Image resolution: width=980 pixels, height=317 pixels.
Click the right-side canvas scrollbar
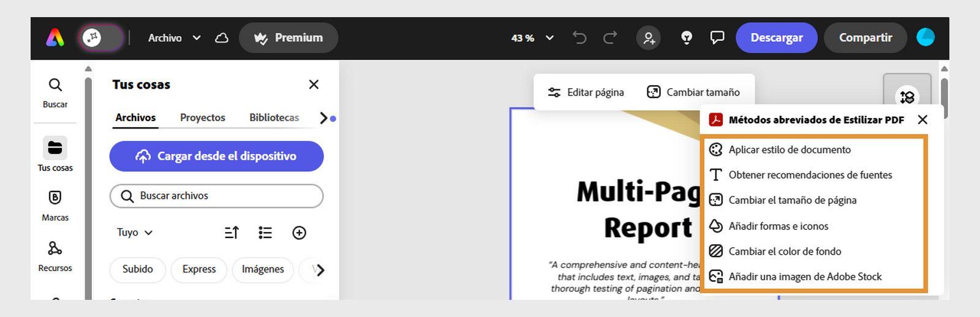[944, 98]
